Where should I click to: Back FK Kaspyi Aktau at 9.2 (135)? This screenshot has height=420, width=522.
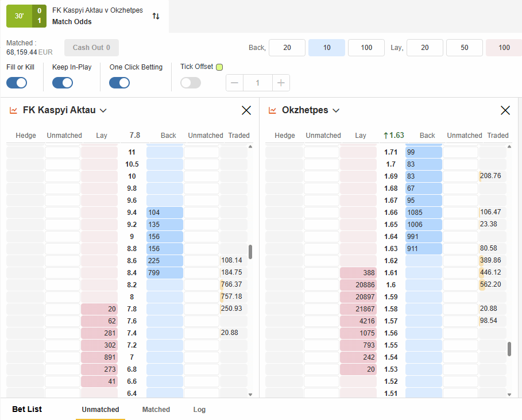164,225
